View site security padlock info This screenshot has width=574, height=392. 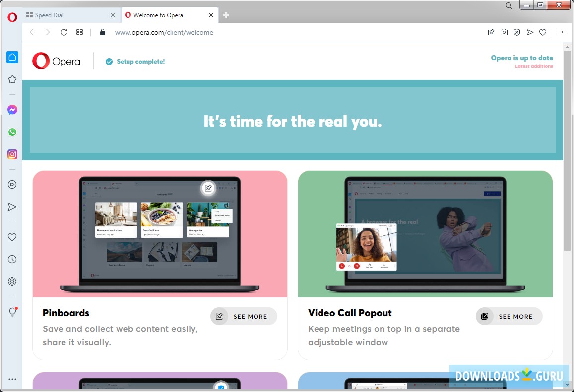tap(103, 32)
